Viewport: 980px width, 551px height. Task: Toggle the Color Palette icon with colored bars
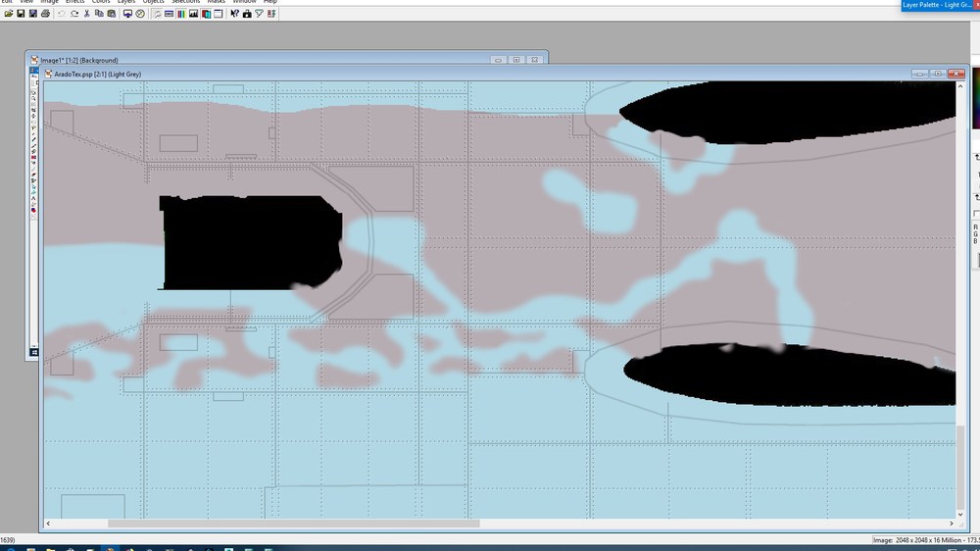[181, 14]
